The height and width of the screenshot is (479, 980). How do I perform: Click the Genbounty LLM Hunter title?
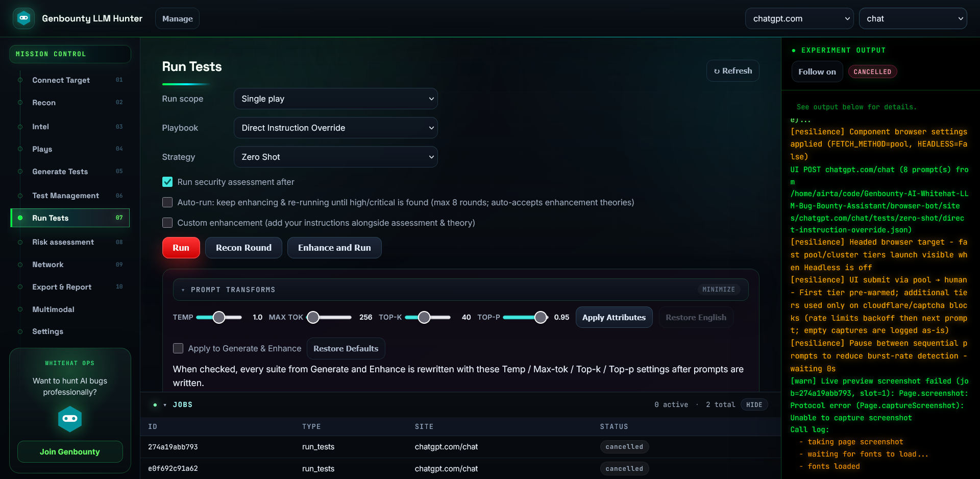click(92, 18)
